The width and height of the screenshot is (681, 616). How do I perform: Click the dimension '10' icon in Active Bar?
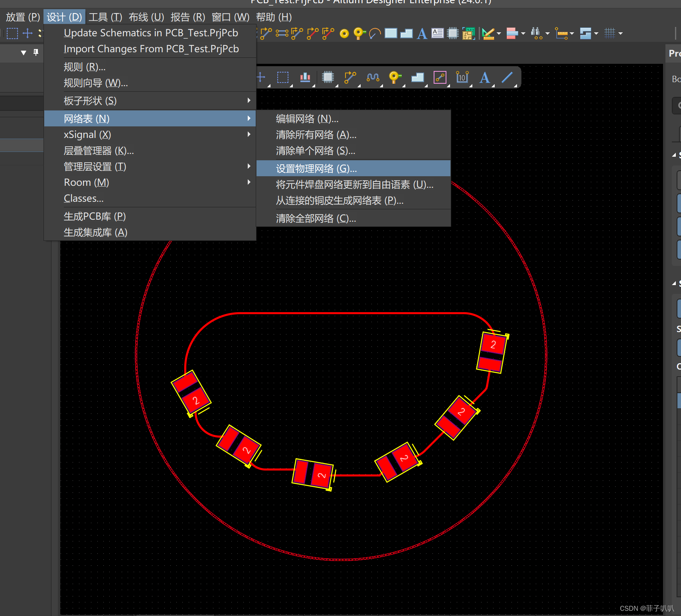pos(462,77)
